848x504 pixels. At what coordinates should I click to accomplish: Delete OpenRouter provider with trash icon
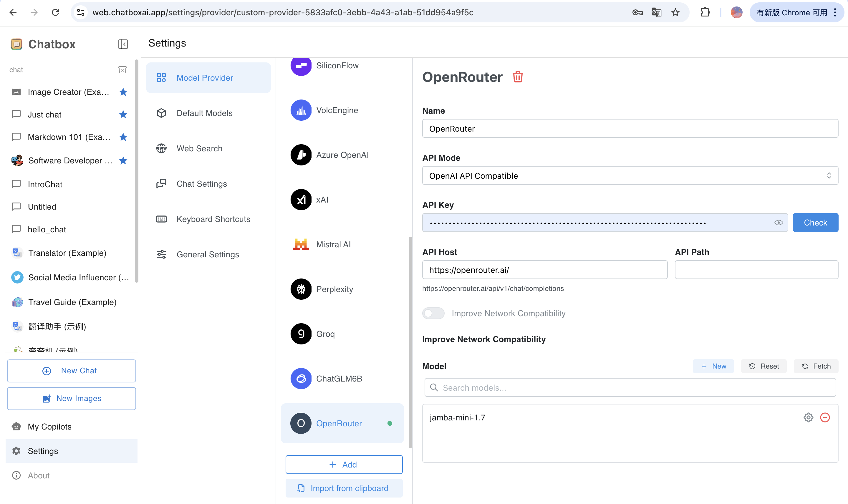518,77
